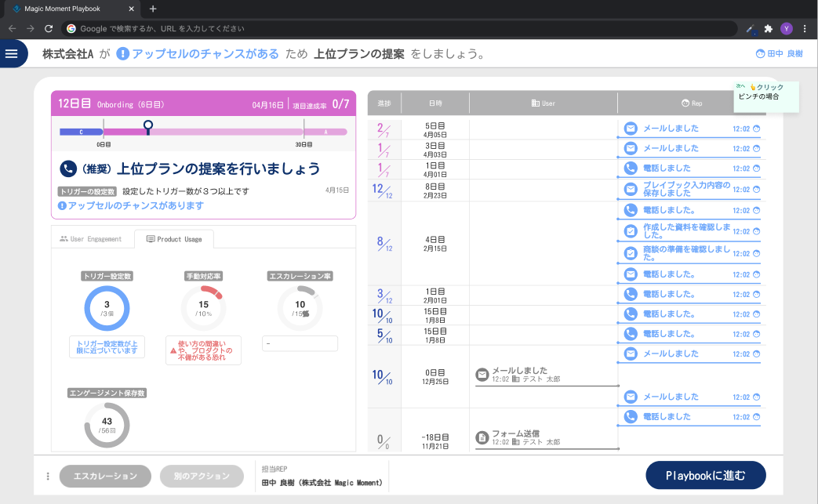Click the edit pencil icon in browser toolbar
The width and height of the screenshot is (818, 504).
coord(751,29)
